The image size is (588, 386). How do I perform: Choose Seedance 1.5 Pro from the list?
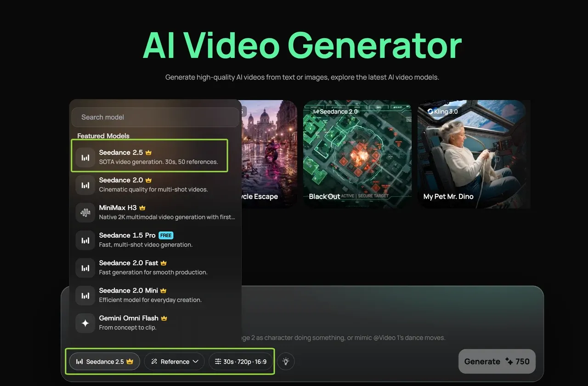coord(156,240)
